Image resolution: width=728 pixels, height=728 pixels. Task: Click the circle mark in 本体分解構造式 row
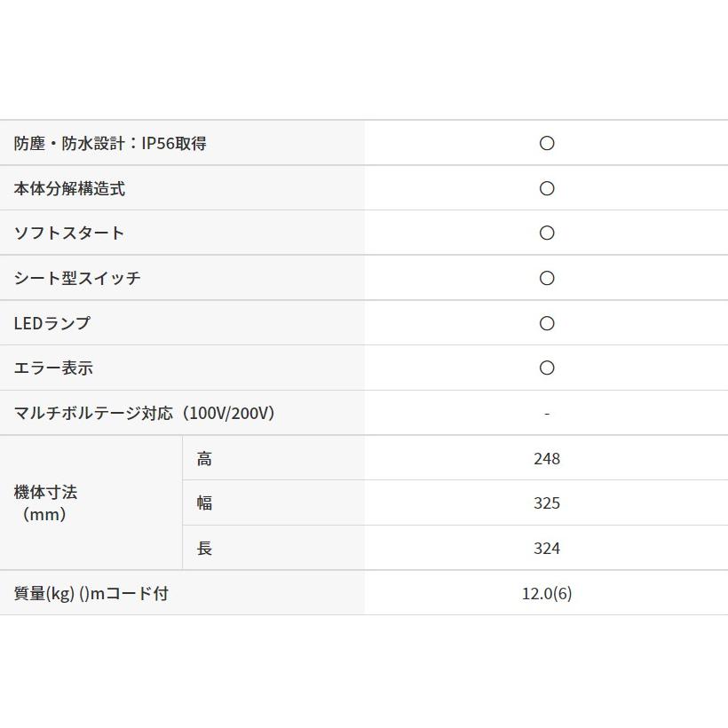pyautogui.click(x=547, y=188)
